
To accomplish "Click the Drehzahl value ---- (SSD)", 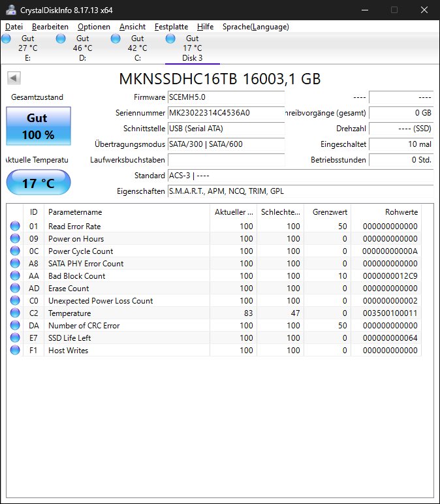I will 401,129.
